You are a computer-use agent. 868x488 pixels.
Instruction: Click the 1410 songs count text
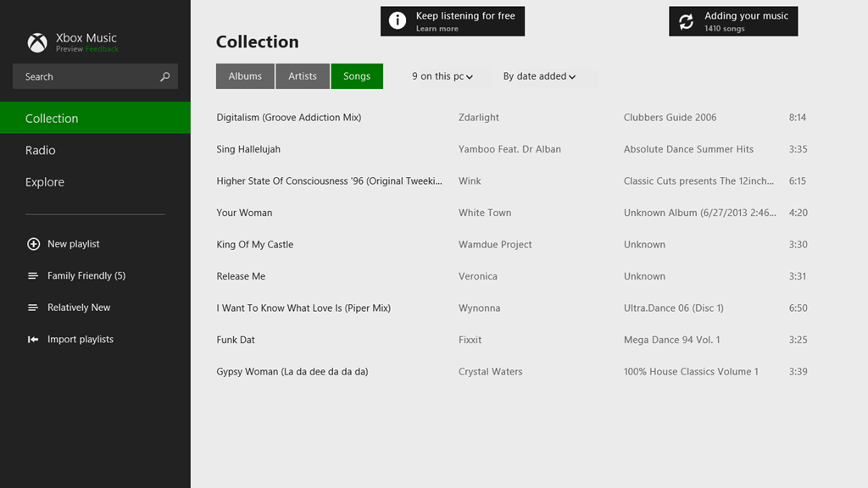click(x=725, y=29)
